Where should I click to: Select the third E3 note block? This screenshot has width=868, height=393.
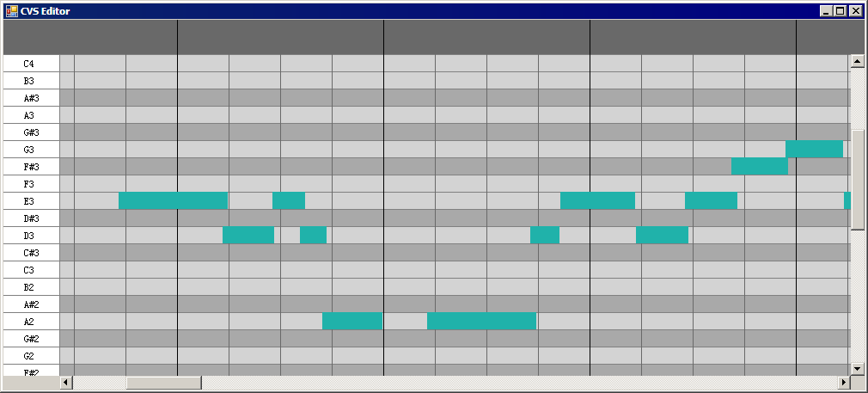[597, 200]
